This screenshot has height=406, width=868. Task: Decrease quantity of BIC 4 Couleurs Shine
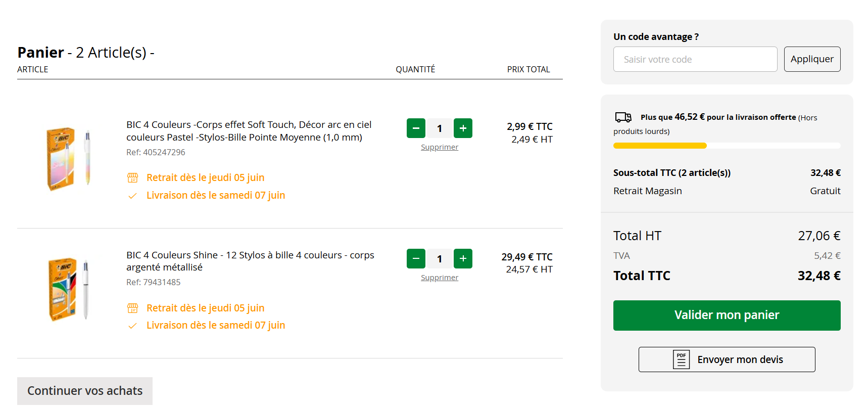[416, 259]
